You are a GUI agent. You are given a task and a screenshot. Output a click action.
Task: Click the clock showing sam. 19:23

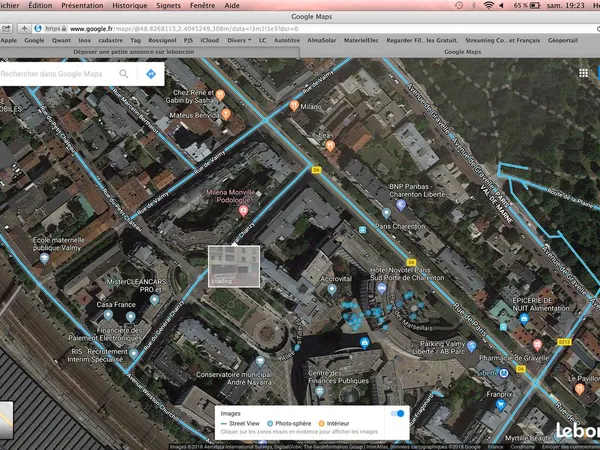pos(566,5)
